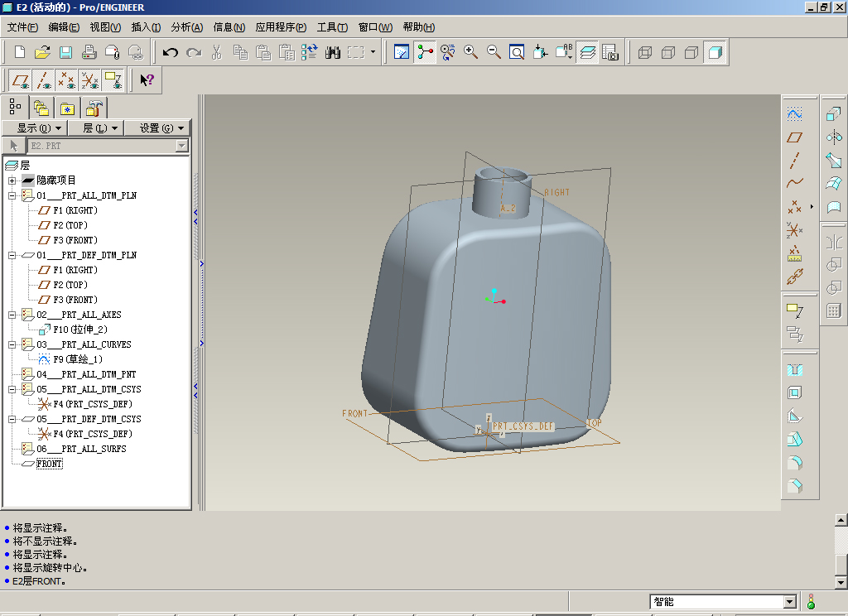Undo the last action
Viewport: 848px width, 616px height.
click(x=171, y=52)
